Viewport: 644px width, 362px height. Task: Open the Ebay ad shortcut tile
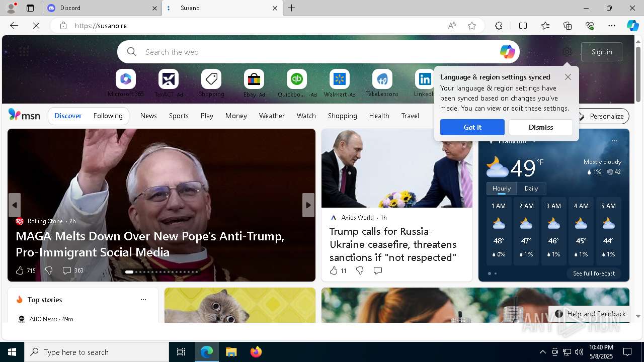254,83
